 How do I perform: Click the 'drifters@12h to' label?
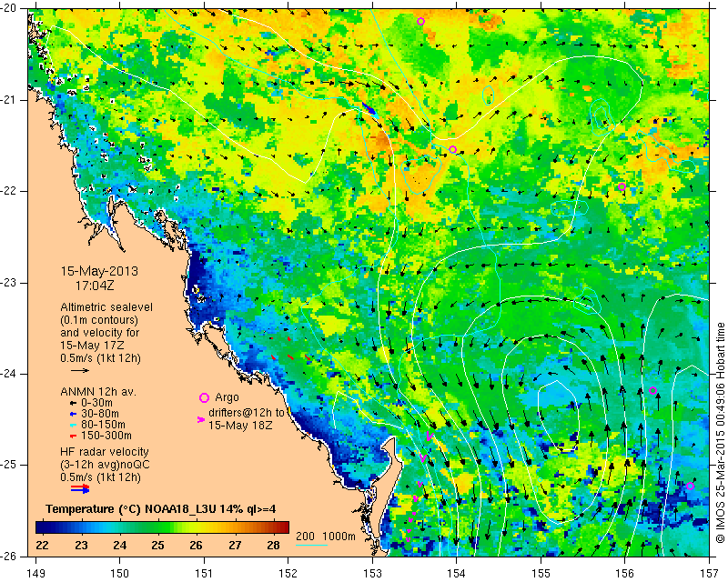(246, 413)
